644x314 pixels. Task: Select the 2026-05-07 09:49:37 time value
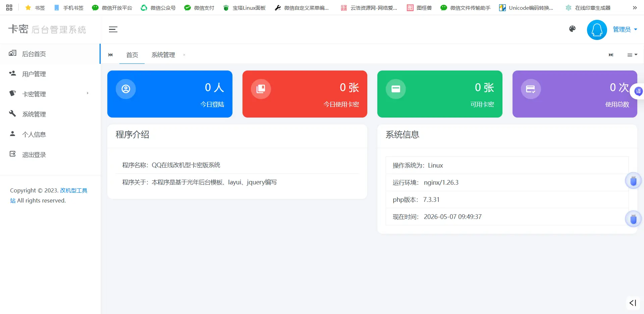453,217
